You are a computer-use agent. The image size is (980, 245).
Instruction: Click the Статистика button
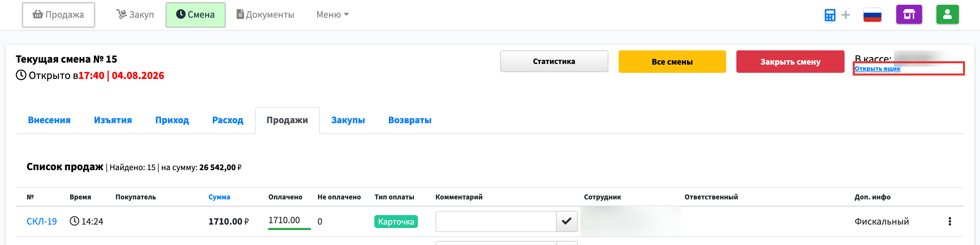(554, 61)
